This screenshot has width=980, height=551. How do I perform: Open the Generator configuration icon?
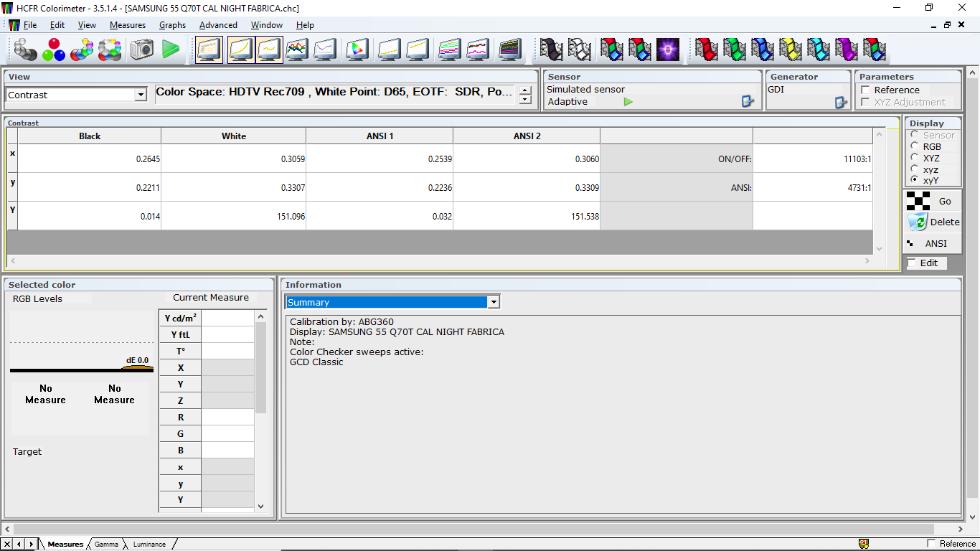841,102
